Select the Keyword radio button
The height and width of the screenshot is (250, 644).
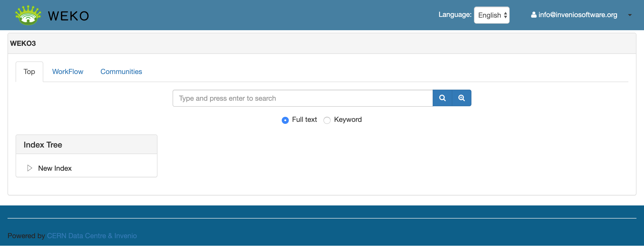click(327, 120)
